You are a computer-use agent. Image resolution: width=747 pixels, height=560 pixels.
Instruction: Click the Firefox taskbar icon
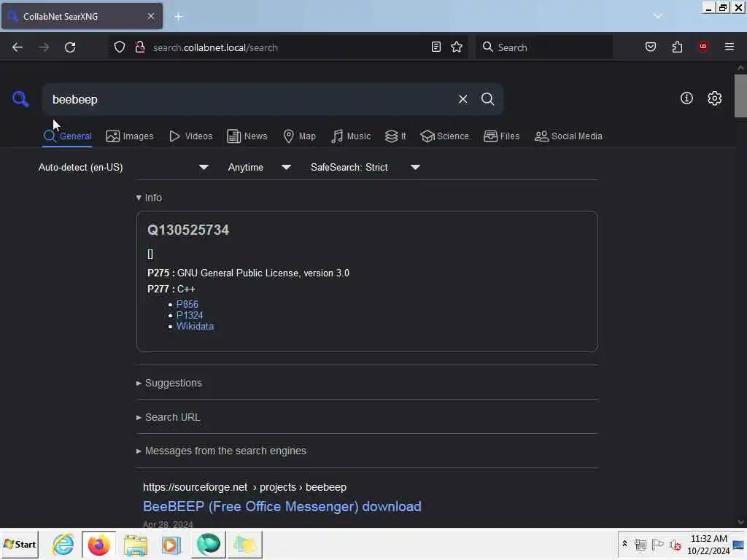[x=98, y=544]
